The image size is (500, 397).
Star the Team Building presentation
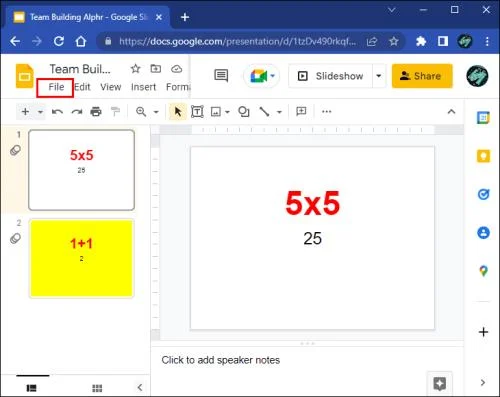pyautogui.click(x=135, y=69)
